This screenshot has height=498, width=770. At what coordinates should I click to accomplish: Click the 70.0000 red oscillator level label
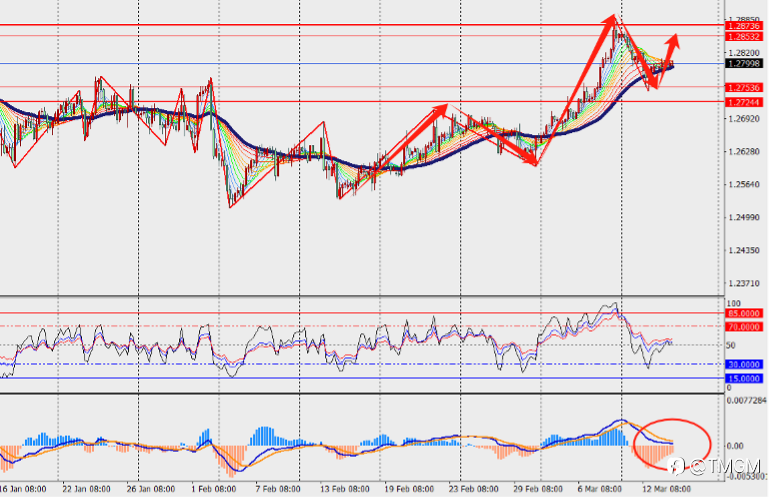(743, 327)
